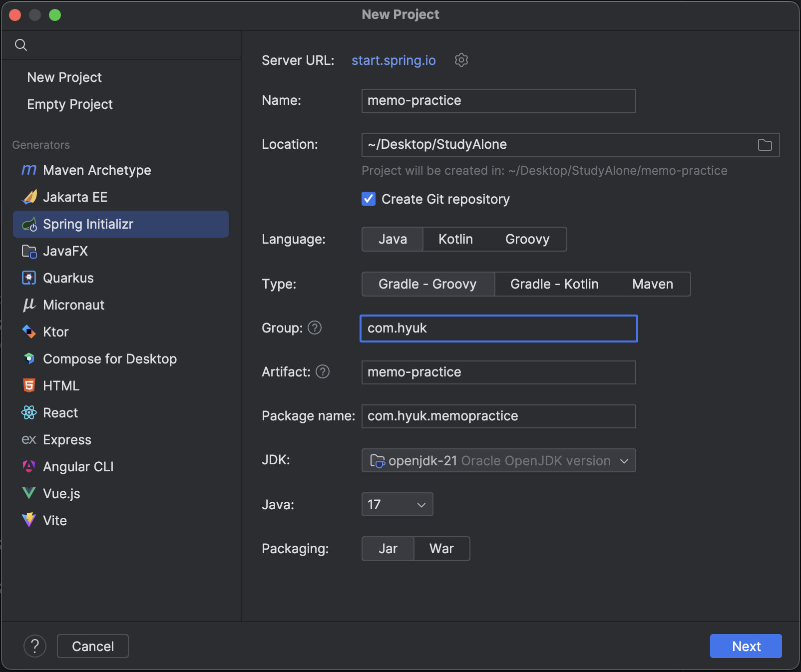Image resolution: width=801 pixels, height=672 pixels.
Task: Click the JavaFX generator icon
Action: [x=29, y=251]
